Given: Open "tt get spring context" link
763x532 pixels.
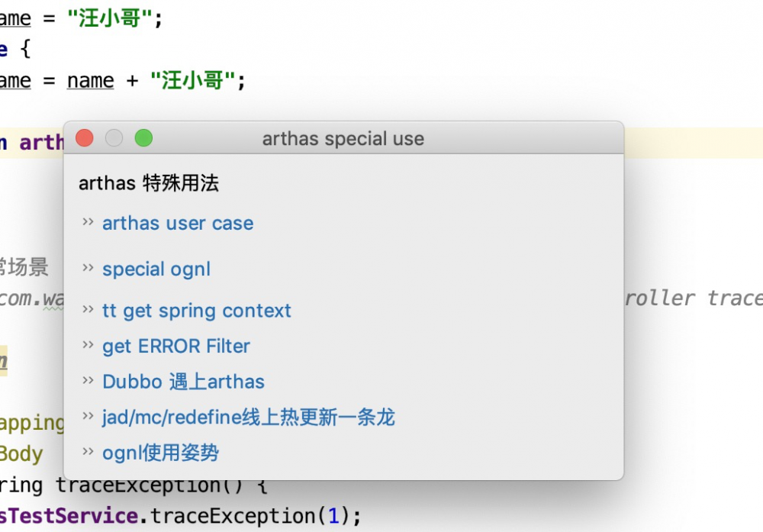Looking at the screenshot, I should 197,311.
